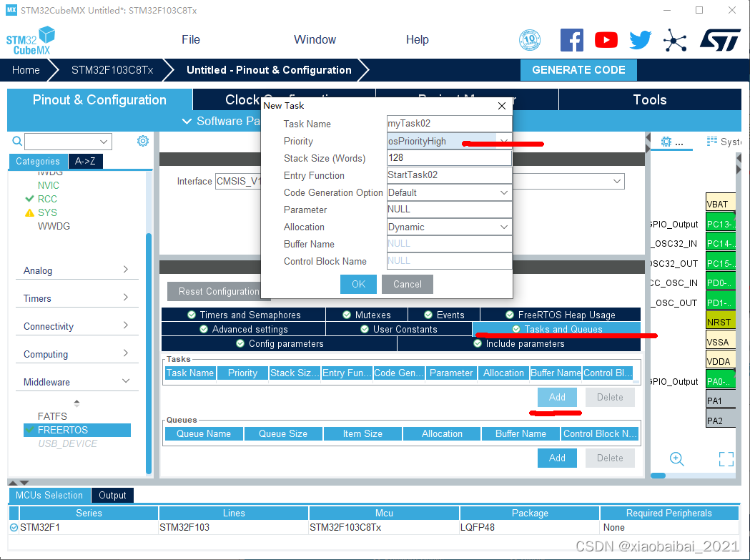The image size is (750, 560).
Task: Edit the Entry Function field StartTask02
Action: [449, 175]
